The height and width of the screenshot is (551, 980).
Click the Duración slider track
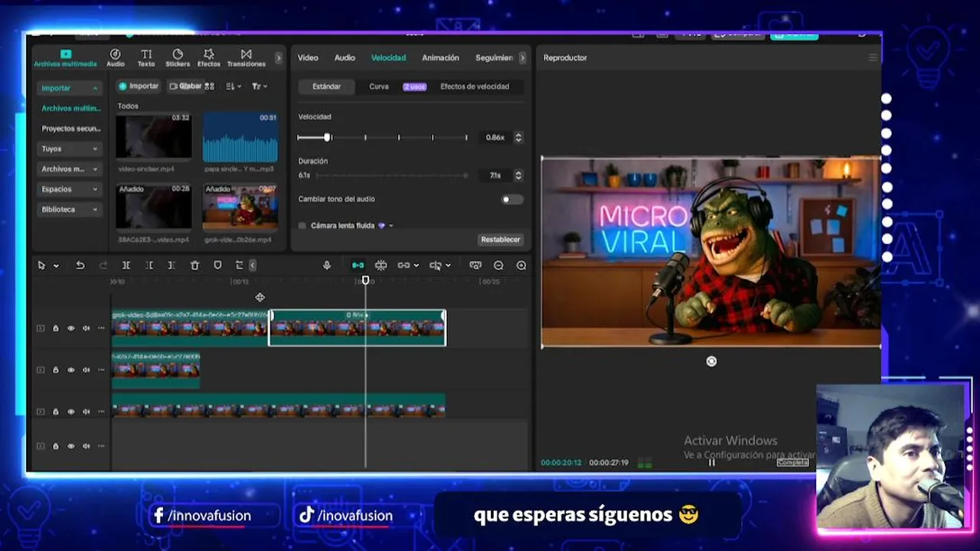pyautogui.click(x=391, y=175)
